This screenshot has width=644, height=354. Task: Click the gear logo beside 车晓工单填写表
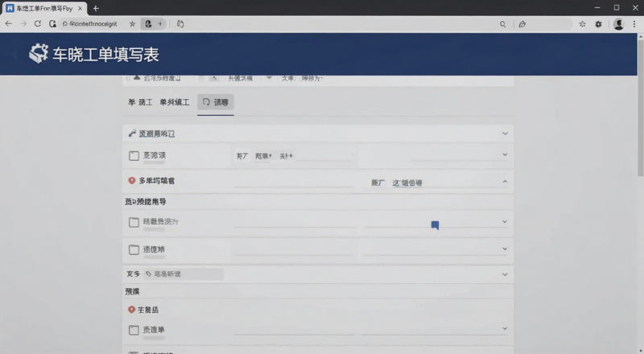(x=39, y=54)
